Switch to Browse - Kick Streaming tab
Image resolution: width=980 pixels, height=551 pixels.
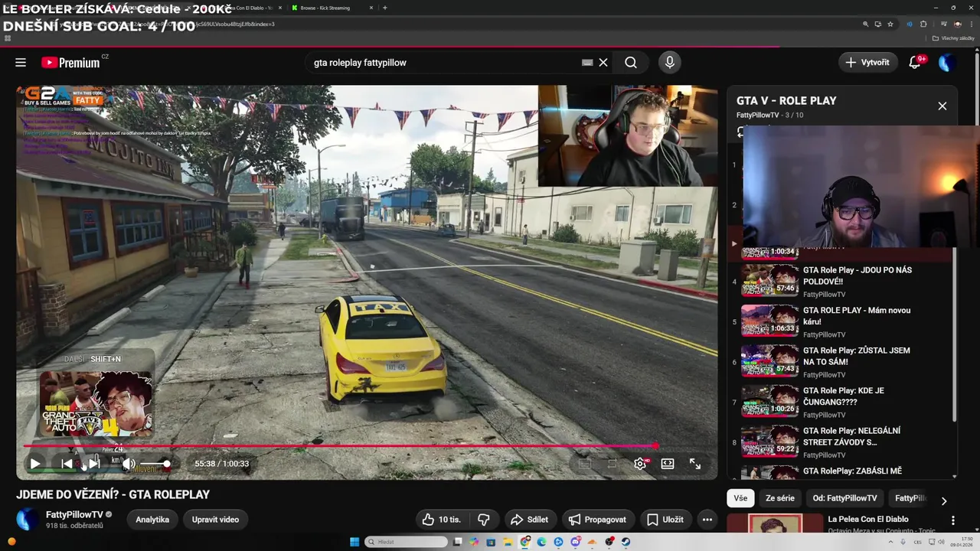tap(325, 8)
